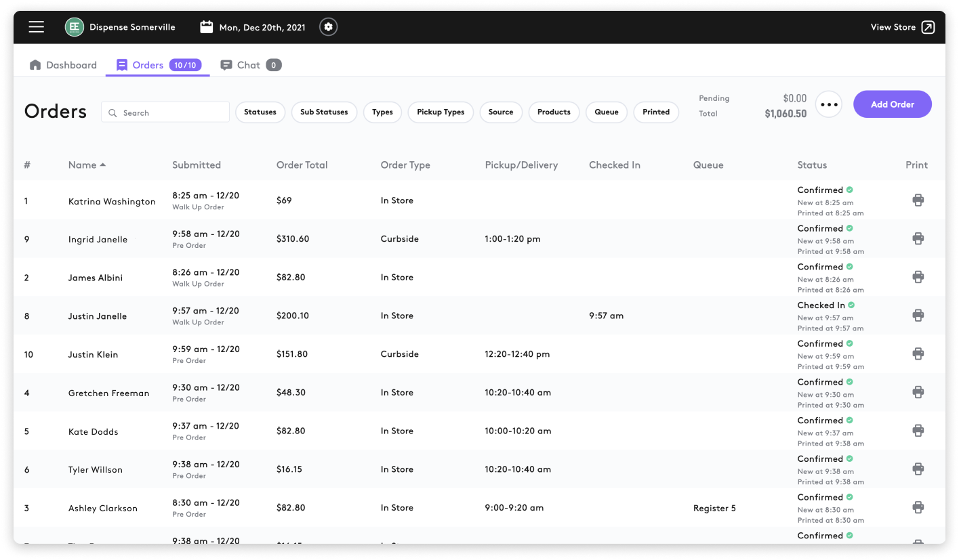Switch to the Dashboard tab

point(64,65)
